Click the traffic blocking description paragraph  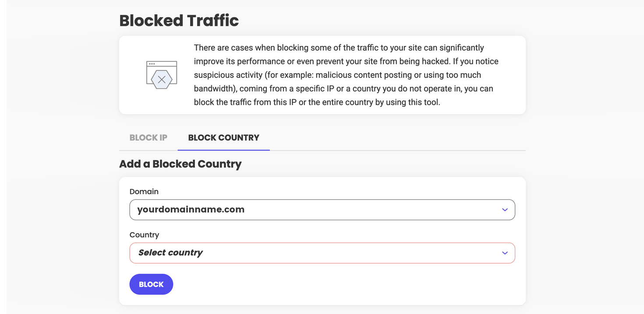point(346,74)
